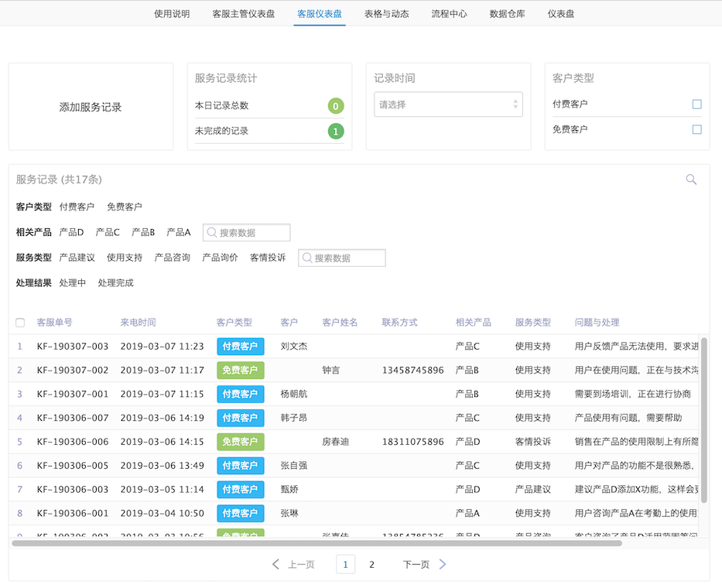Click the green badge for 未完成的记录
Image resolution: width=722 pixels, height=588 pixels.
[x=336, y=132]
